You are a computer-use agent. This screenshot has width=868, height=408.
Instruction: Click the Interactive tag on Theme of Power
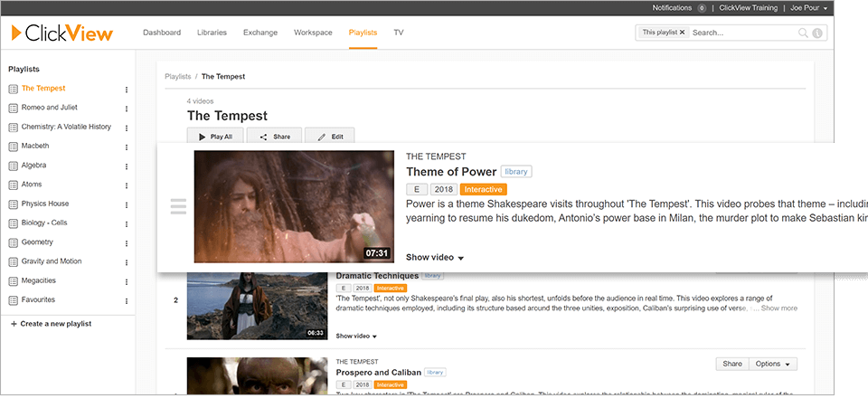483,190
